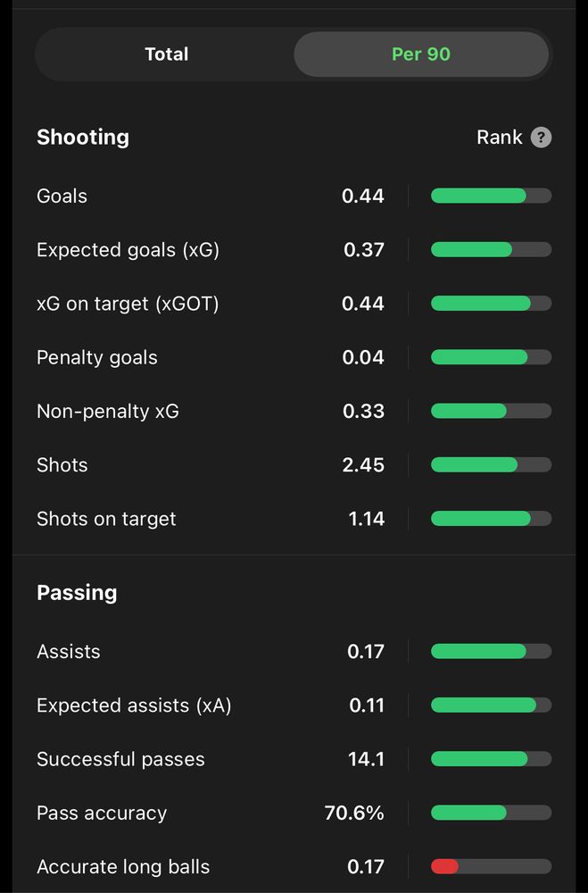The height and width of the screenshot is (893, 588).
Task: Select the Per 90 tab
Action: (421, 54)
